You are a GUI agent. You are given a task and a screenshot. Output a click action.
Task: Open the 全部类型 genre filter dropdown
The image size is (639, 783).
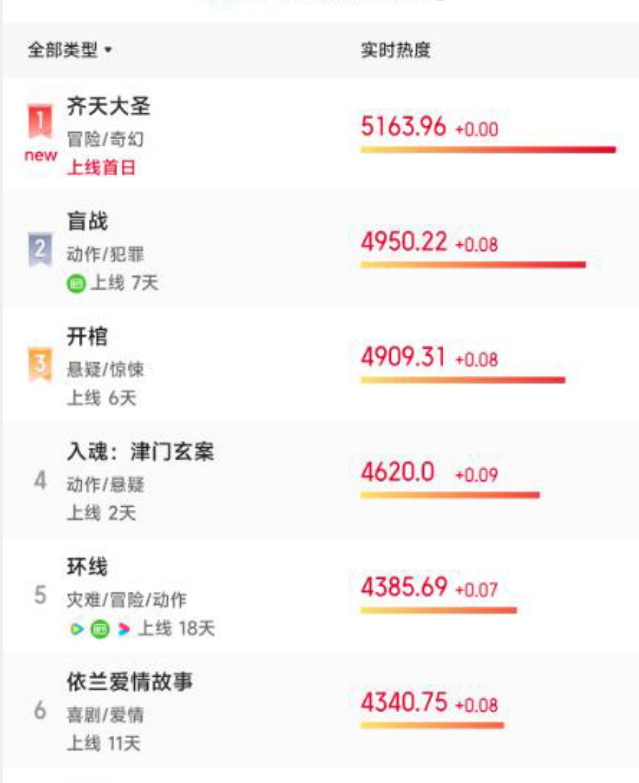pos(70,50)
